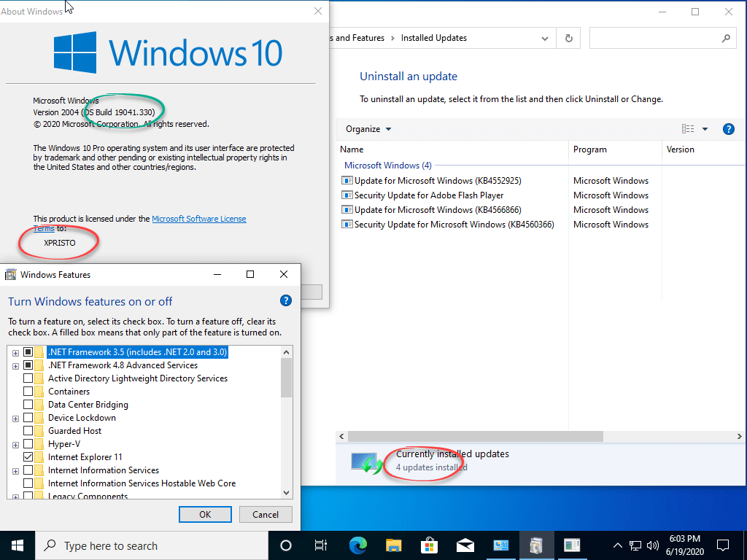Enable Data Center Bridging checkbox
This screenshot has width=747, height=560.
pos(28,405)
